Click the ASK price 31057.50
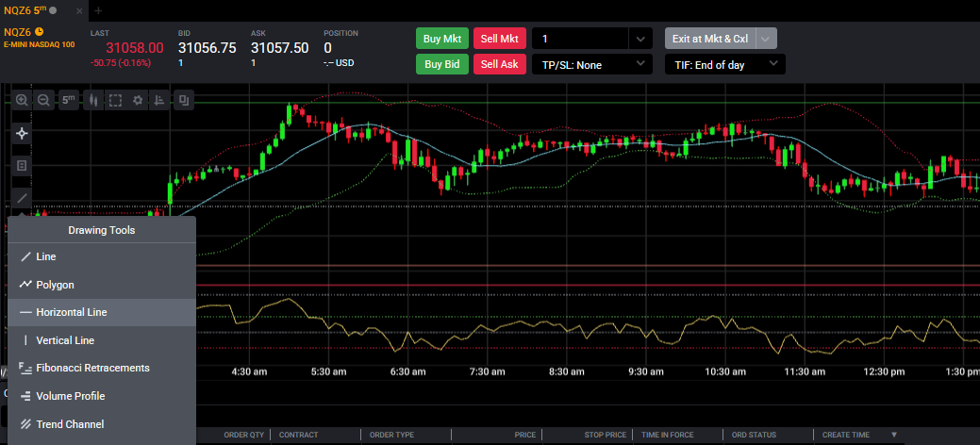The image size is (980, 445). coord(279,47)
